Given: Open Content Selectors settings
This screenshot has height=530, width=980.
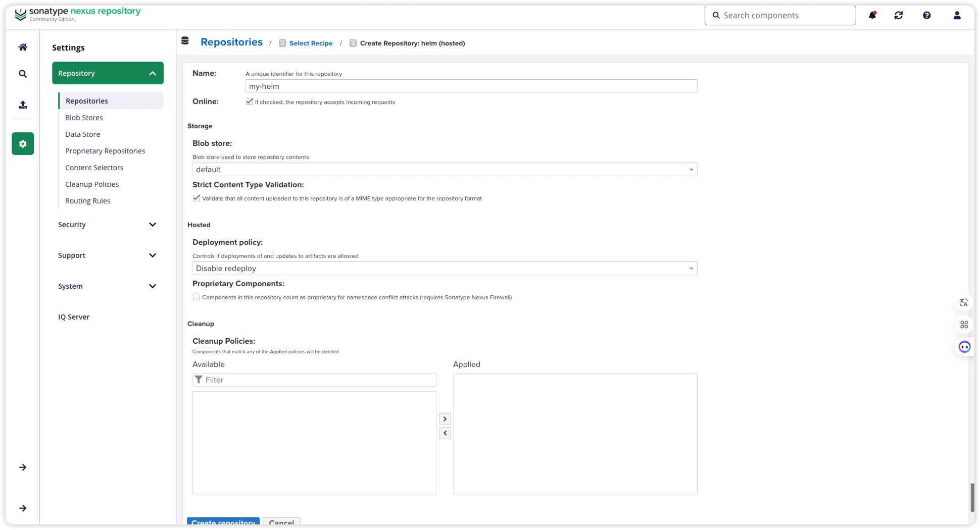Looking at the screenshot, I should pos(94,168).
